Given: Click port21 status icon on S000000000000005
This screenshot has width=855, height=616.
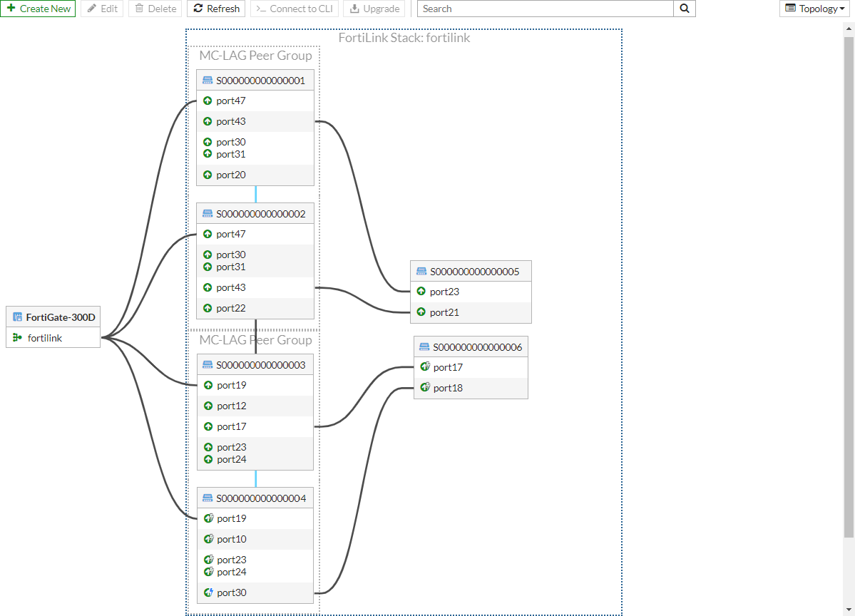Looking at the screenshot, I should coord(421,312).
